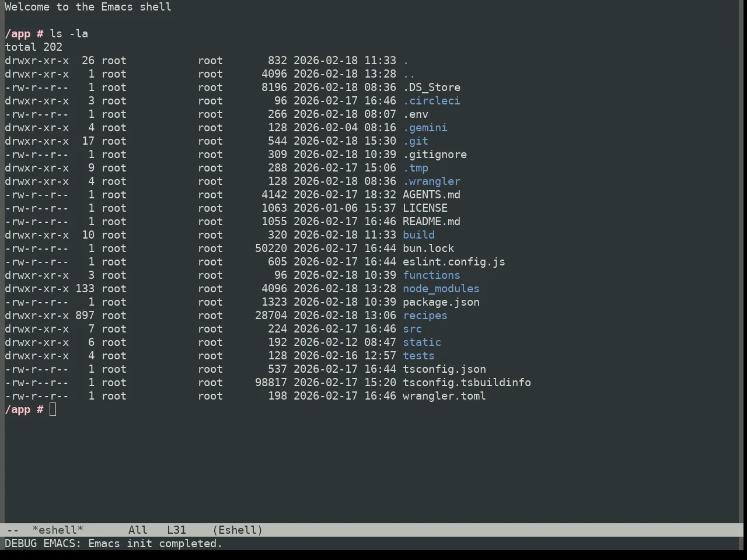Click size 98817 of tsconfig.tsbuildinfo
The image size is (747, 560).
pyautogui.click(x=271, y=383)
